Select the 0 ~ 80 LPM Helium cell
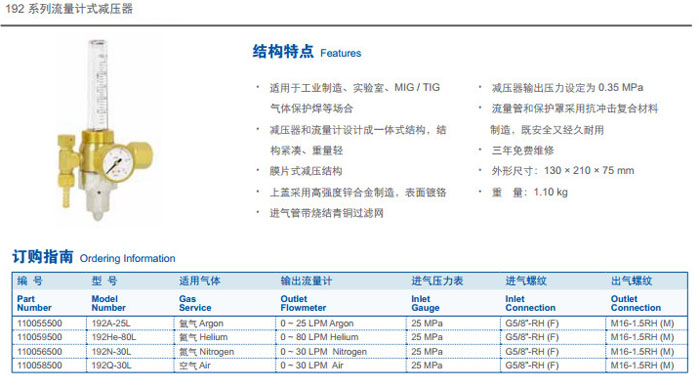 (x=319, y=337)
